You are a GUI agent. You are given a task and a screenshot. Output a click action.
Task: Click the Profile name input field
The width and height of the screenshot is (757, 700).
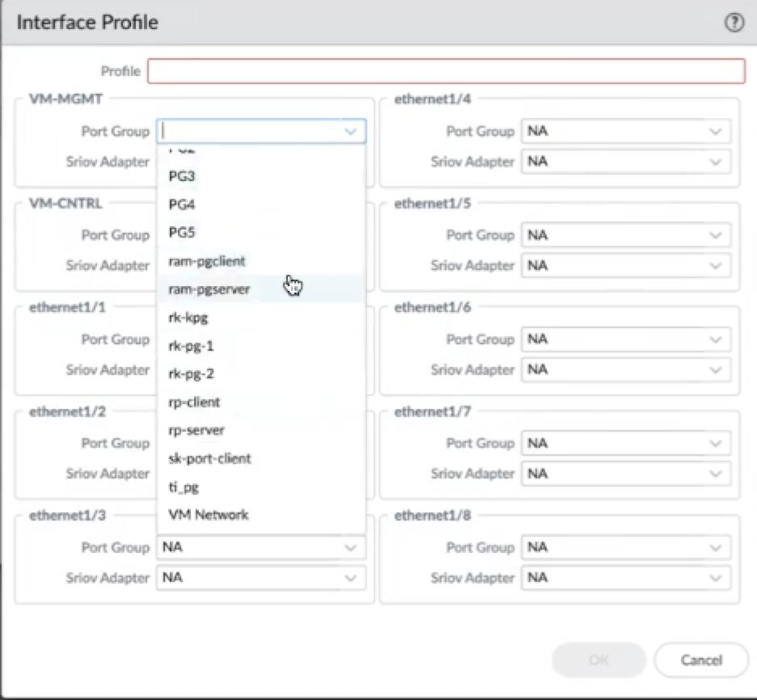446,71
